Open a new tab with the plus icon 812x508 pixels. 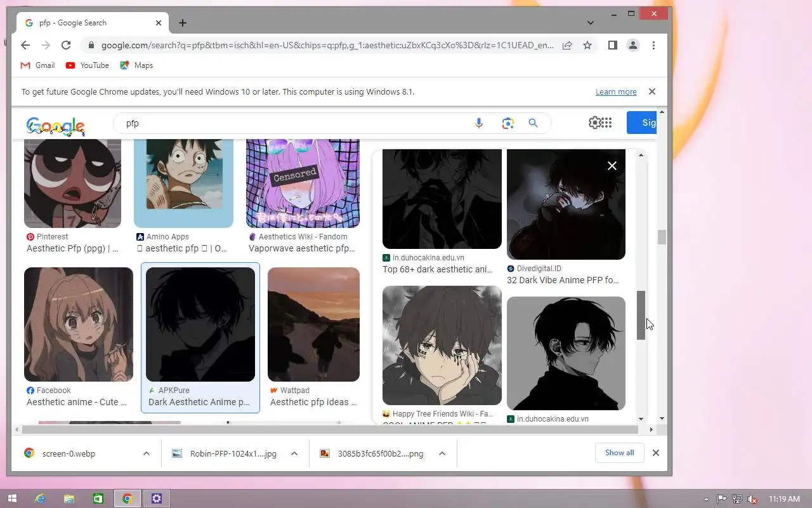pyautogui.click(x=183, y=23)
